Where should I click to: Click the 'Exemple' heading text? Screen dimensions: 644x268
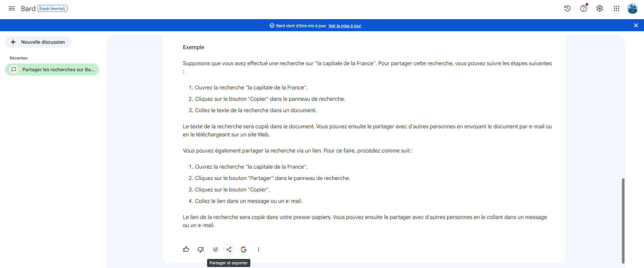click(194, 47)
